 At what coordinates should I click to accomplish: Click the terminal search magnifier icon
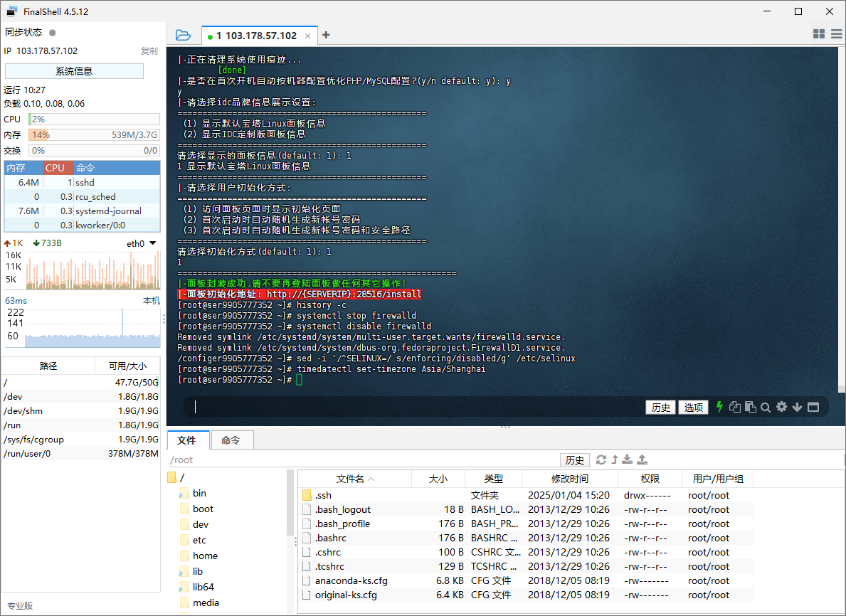766,408
